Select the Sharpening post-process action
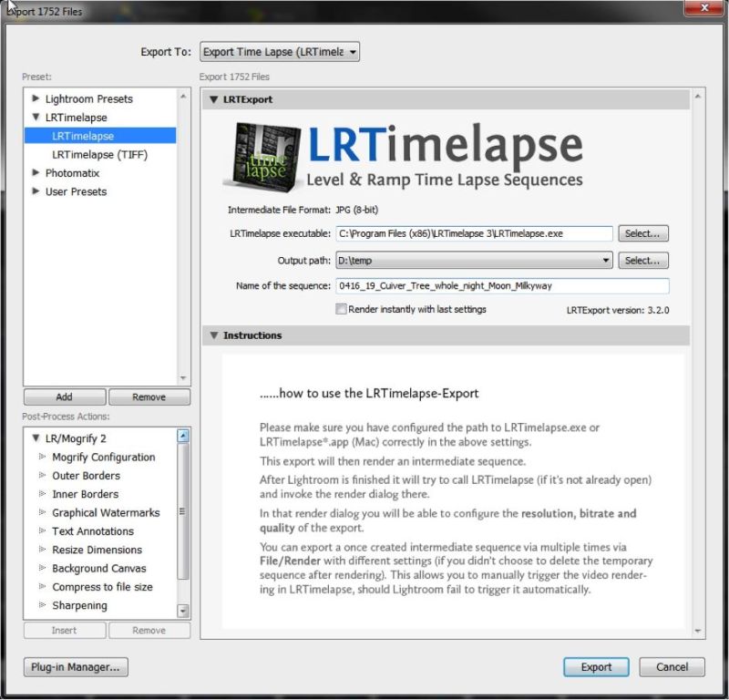729x700 pixels. 80,605
